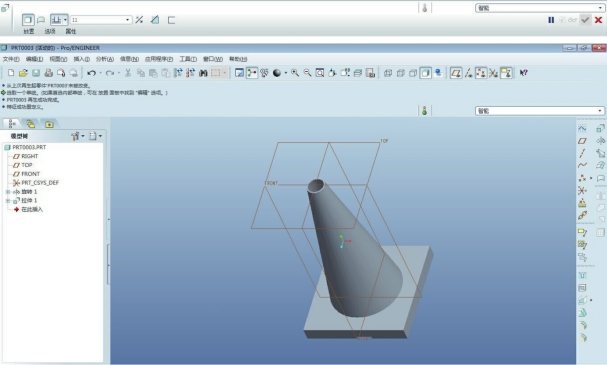Toggle coordinate system display icon

[x=494, y=73]
